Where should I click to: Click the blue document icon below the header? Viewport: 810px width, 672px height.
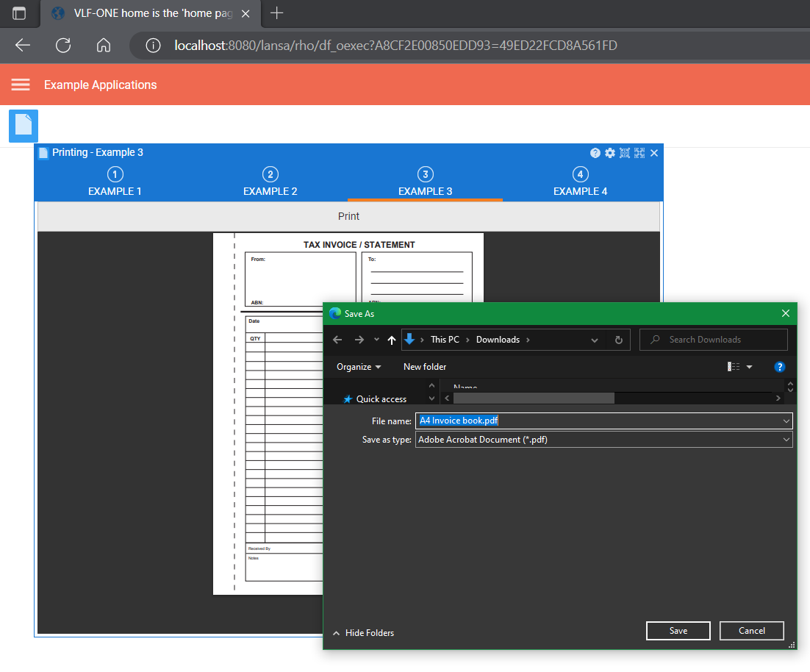pos(24,126)
